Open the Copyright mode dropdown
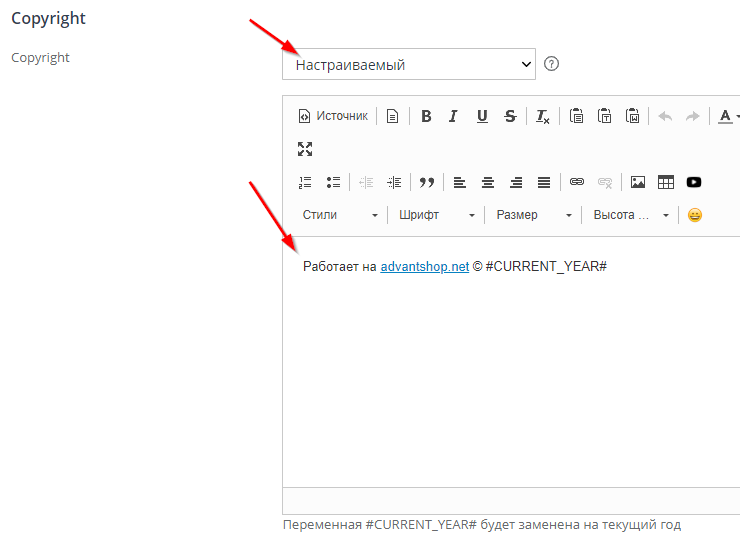This screenshot has height=541, width=740. pos(409,65)
